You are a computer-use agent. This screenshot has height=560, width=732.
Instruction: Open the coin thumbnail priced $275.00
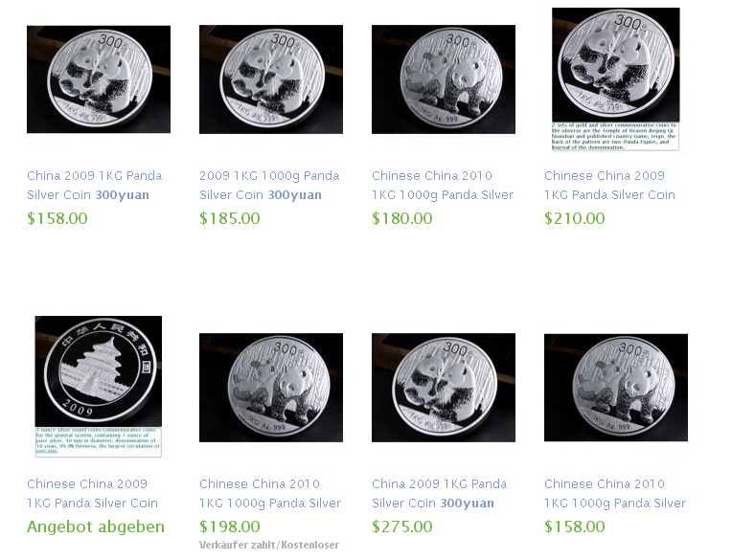click(444, 388)
